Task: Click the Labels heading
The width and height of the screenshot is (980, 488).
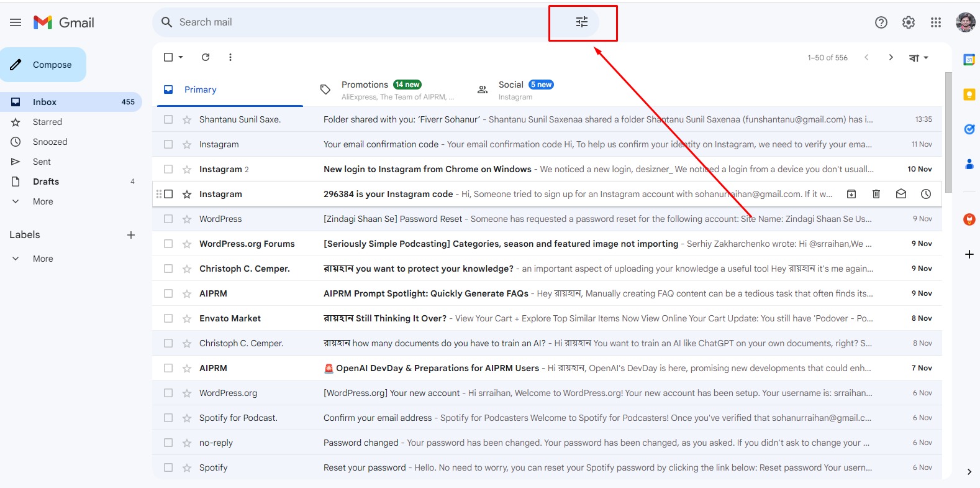Action: click(x=25, y=235)
